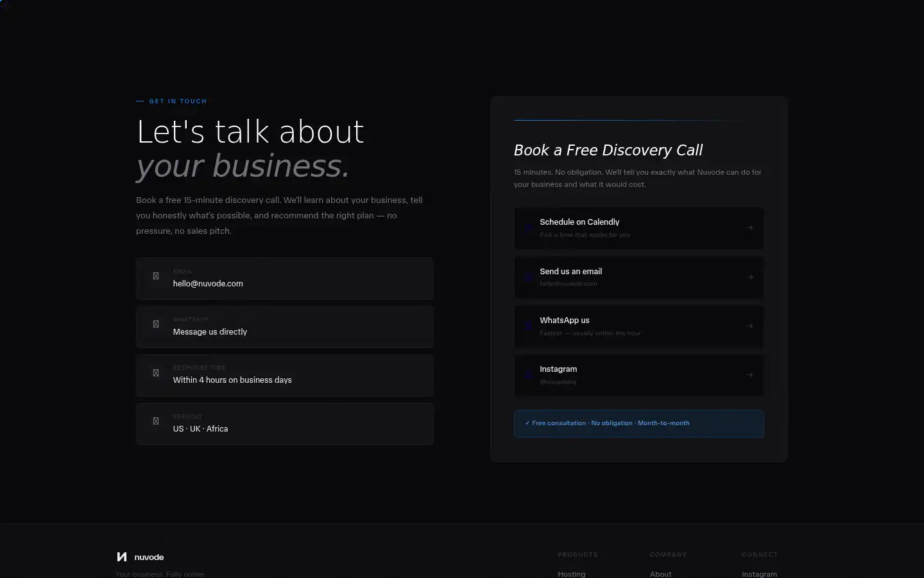Image resolution: width=924 pixels, height=578 pixels.
Task: Click the WhatsApp card icon next to Message us directly
Action: tap(155, 324)
